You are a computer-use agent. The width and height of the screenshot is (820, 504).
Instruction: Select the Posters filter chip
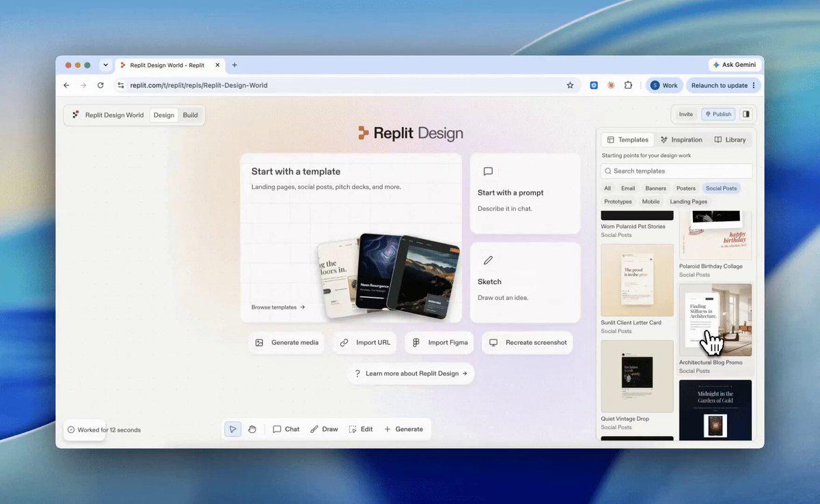[686, 188]
